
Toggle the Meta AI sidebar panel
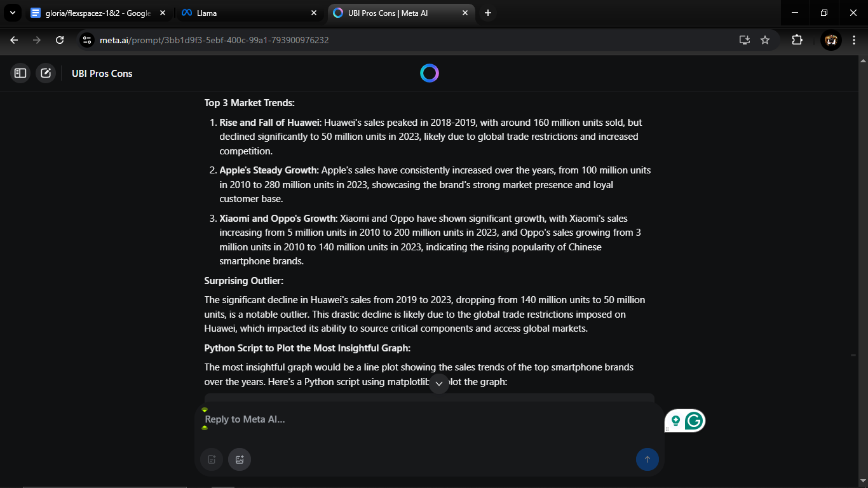(20, 73)
